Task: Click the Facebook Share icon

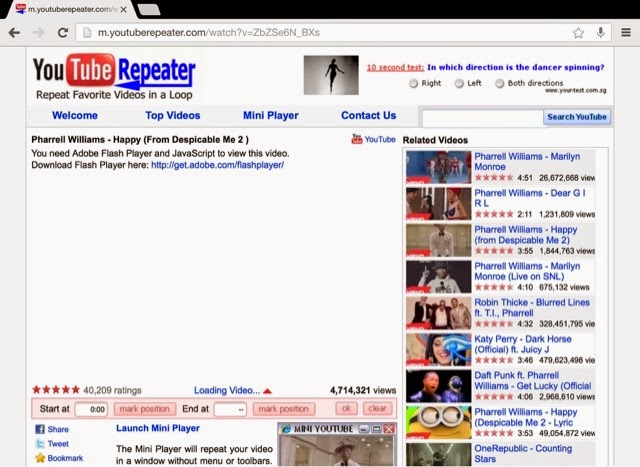Action: click(40, 429)
